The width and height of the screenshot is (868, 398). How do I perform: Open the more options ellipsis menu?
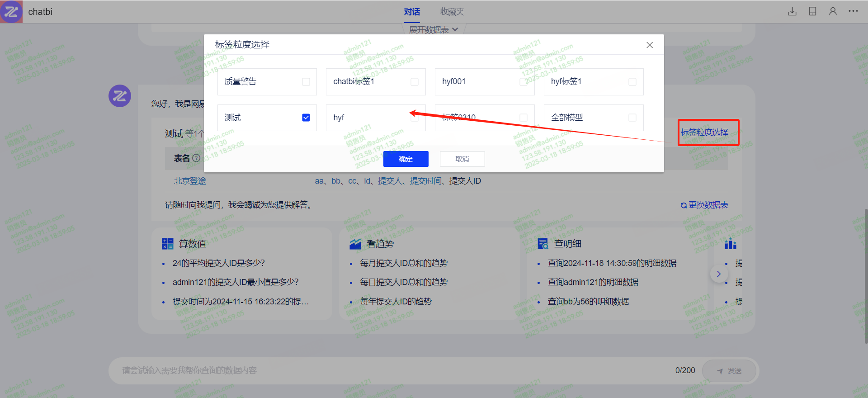pyautogui.click(x=853, y=11)
